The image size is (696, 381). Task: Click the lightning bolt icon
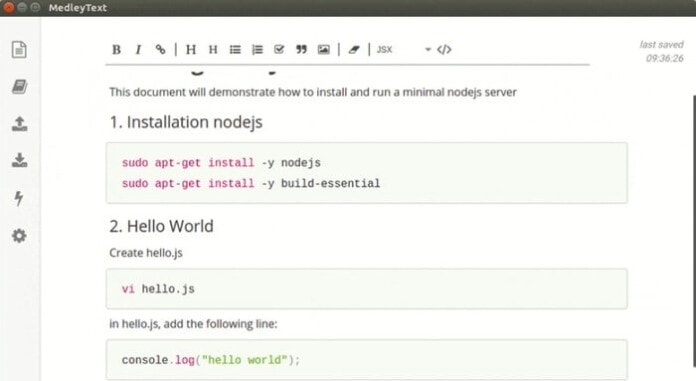click(19, 198)
